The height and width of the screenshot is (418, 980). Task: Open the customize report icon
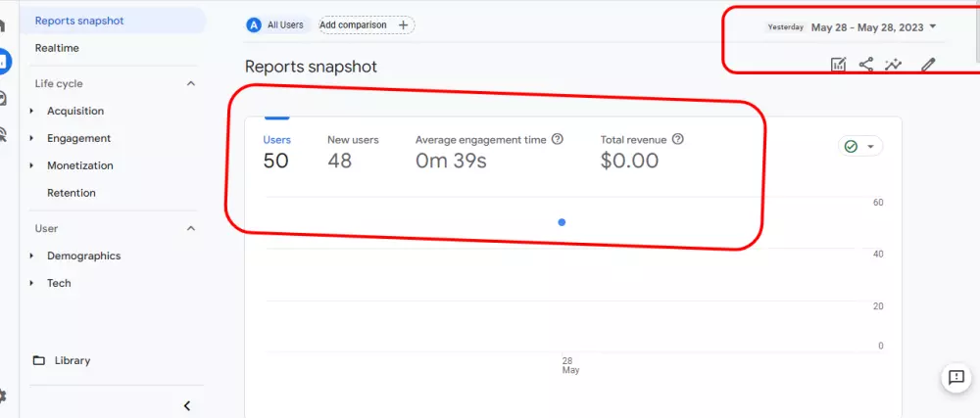point(838,65)
